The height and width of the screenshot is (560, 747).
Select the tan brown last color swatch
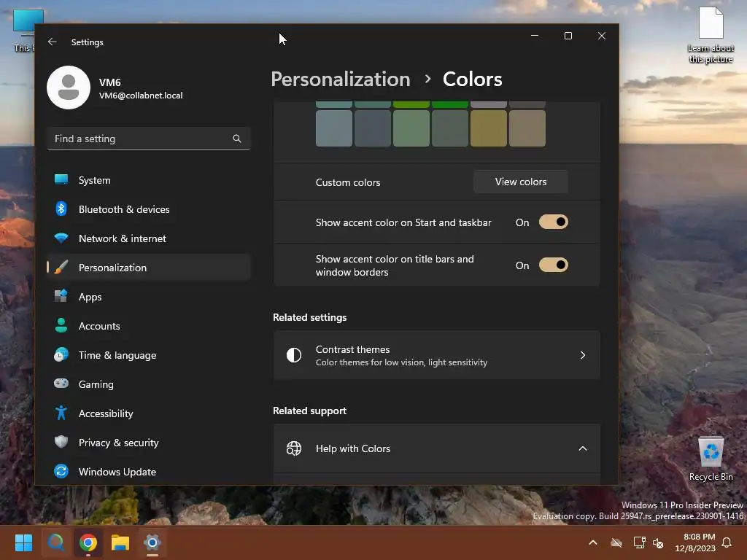527,128
